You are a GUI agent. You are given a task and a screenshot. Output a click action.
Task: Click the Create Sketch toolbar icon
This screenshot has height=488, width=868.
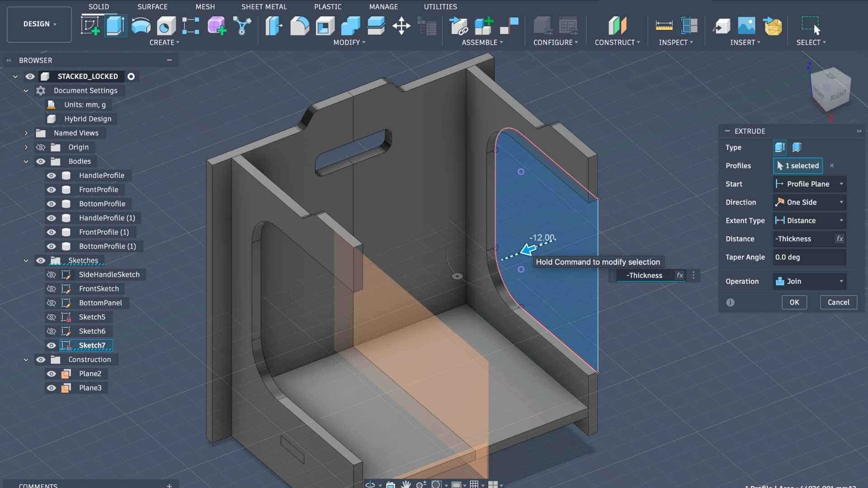coord(90,25)
